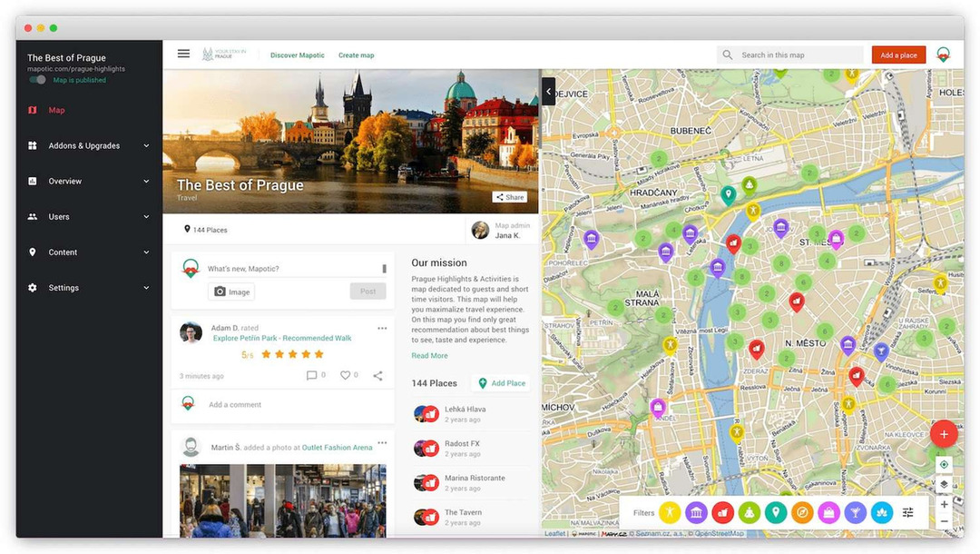980x554 pixels.
Task: Collapse the side panel with arrow
Action: pos(548,92)
